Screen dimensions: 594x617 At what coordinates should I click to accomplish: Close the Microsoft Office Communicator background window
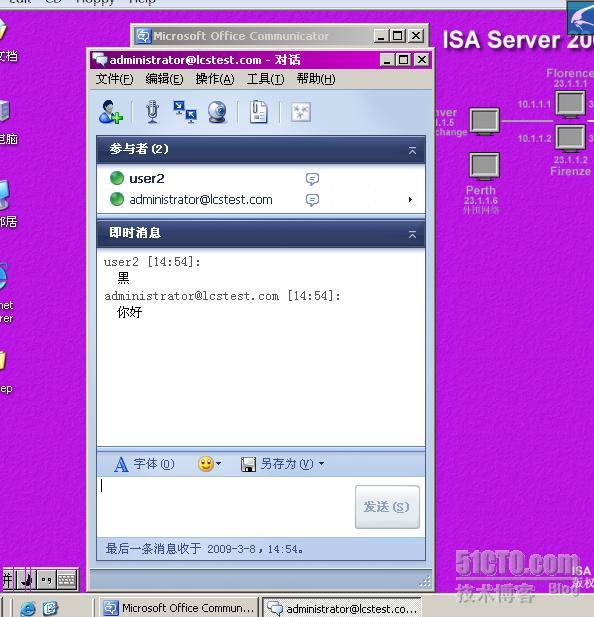(x=416, y=36)
